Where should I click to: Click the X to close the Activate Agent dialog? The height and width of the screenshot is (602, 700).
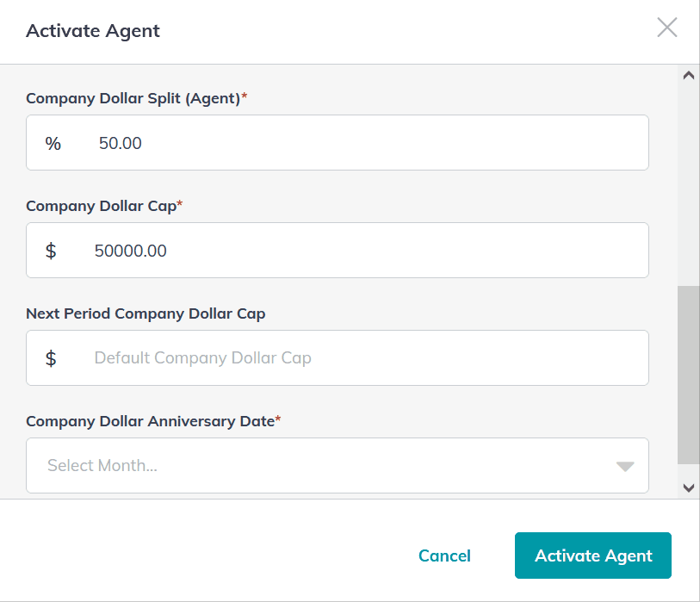[667, 28]
